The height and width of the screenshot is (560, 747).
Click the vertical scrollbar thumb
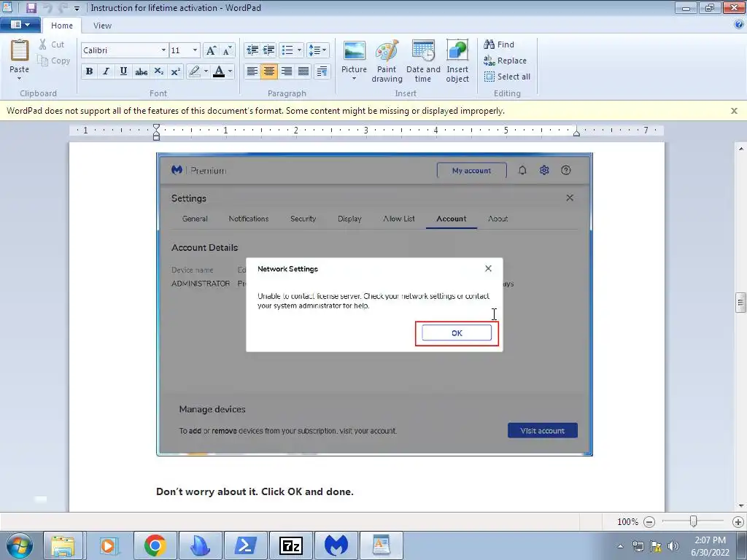[740, 303]
